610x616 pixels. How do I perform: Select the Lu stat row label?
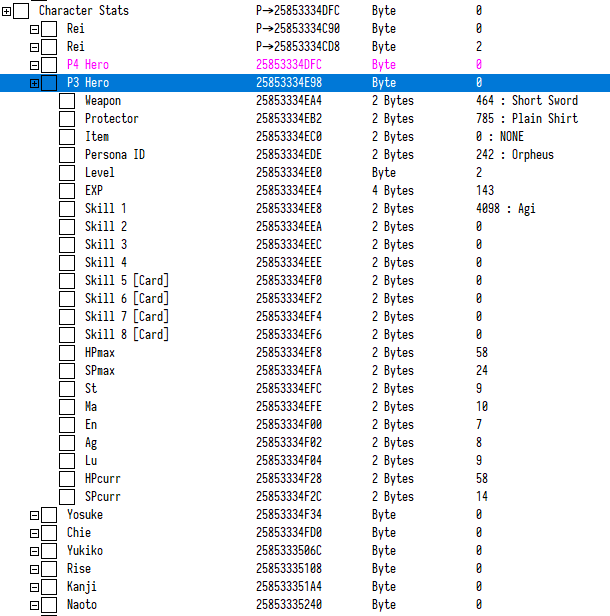[91, 461]
